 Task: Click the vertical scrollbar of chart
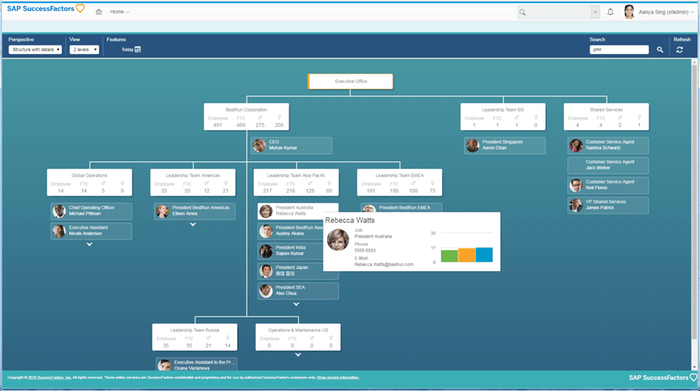[x=694, y=201]
